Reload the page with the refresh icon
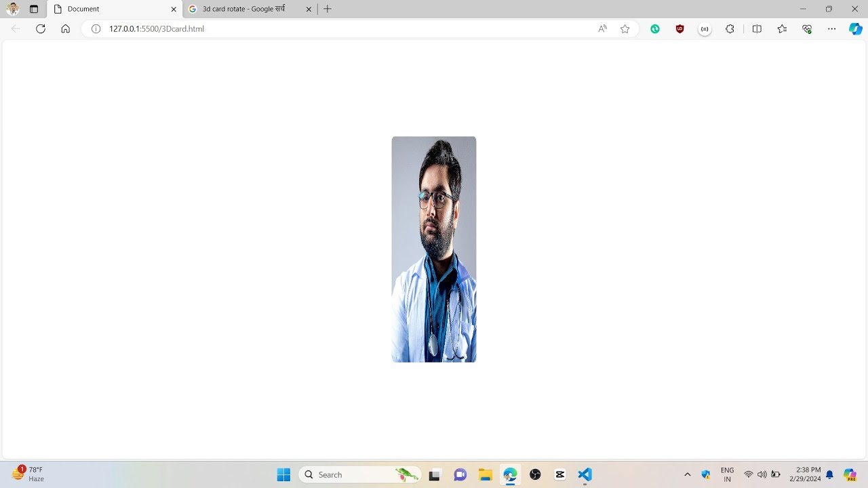868x488 pixels. click(41, 28)
